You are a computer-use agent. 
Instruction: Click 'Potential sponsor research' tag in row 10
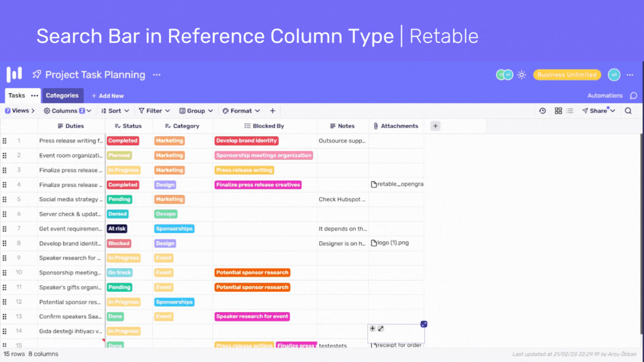point(252,273)
